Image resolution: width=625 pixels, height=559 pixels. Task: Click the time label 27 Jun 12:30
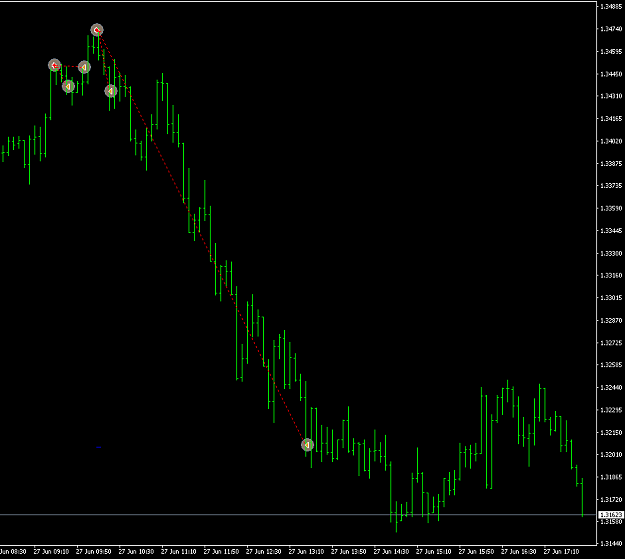point(263,552)
